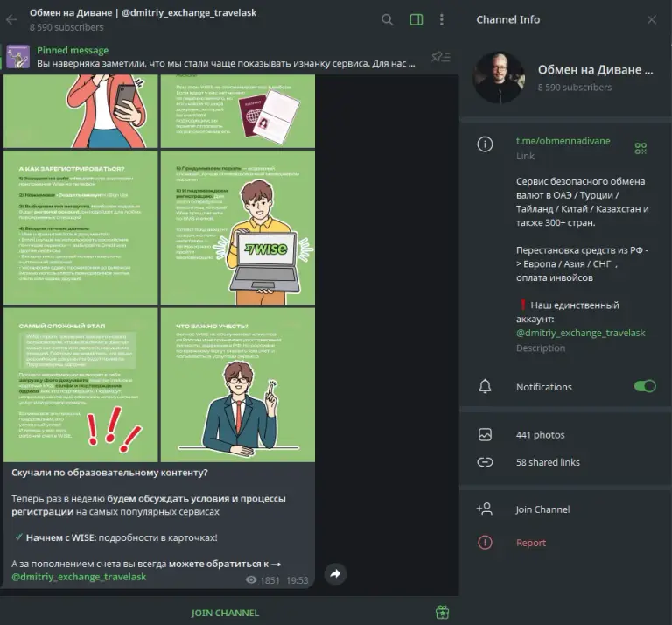Click the pinned message thumbnail

coord(18,57)
